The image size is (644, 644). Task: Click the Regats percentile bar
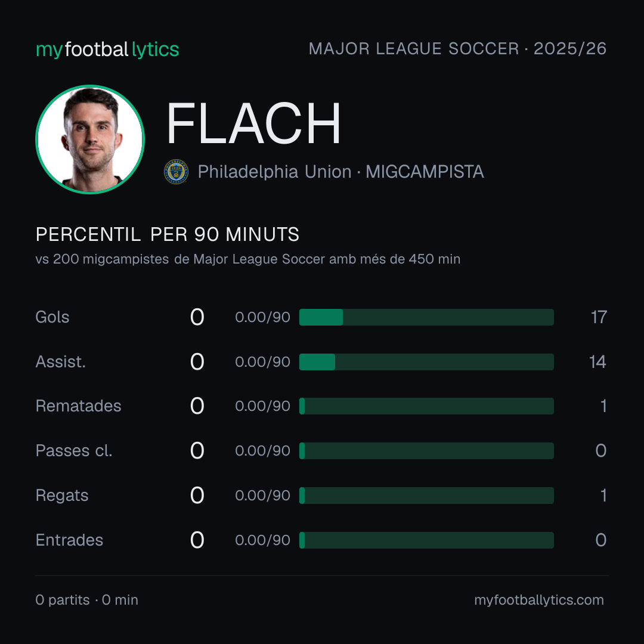(426, 496)
